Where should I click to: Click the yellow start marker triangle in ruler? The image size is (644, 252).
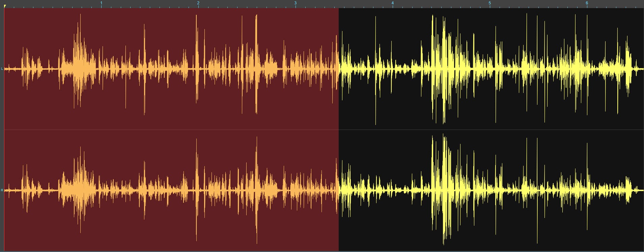click(5, 6)
